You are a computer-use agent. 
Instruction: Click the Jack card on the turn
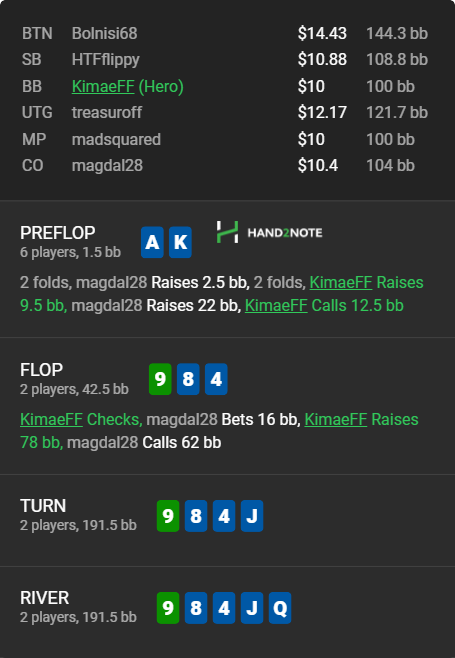(252, 516)
